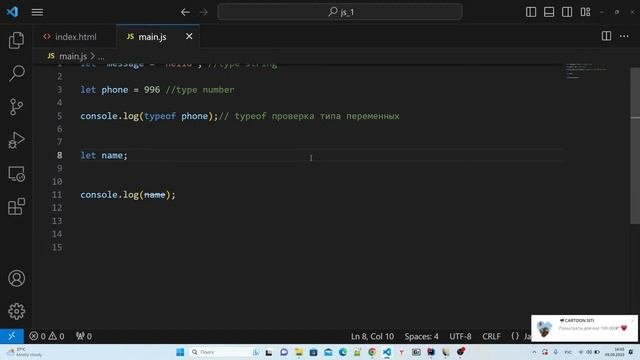Open the Customize Layout icon
This screenshot has height=360, width=640.
(585, 12)
